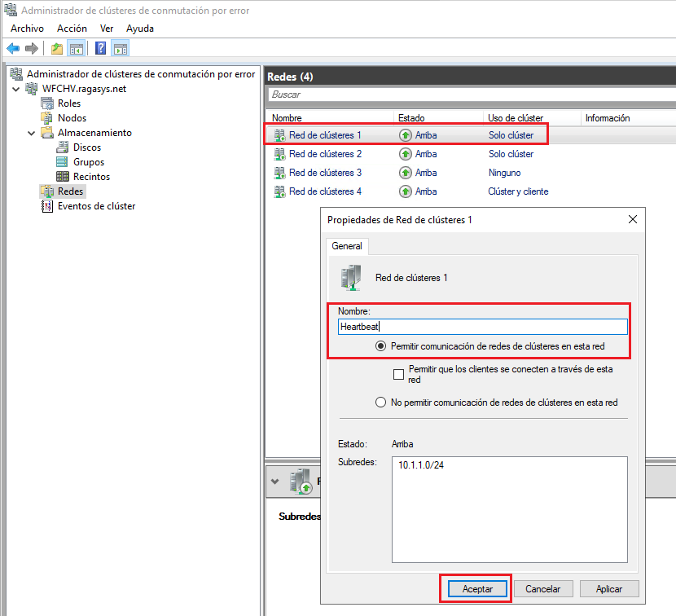Select No permitir comunicación de redes

pos(380,400)
